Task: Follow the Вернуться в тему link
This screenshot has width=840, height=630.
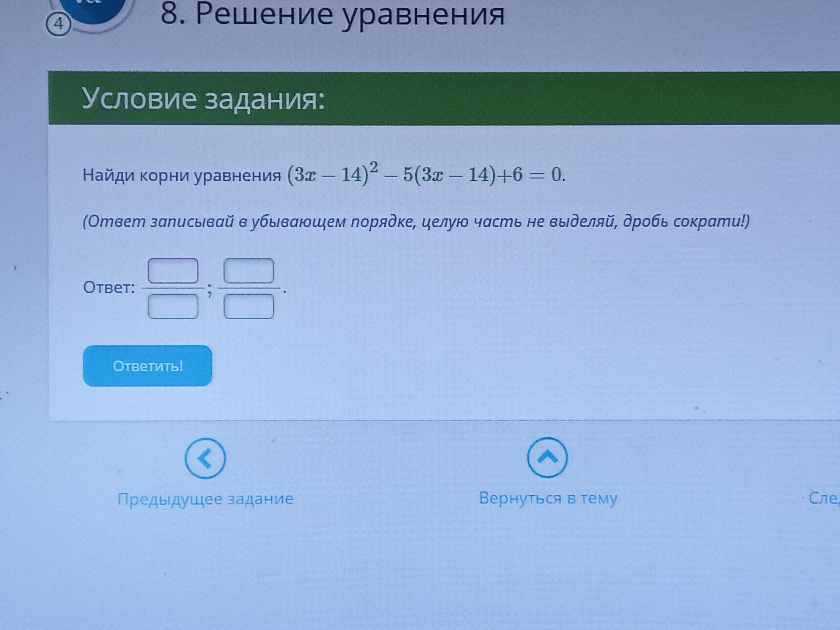Action: (x=548, y=498)
